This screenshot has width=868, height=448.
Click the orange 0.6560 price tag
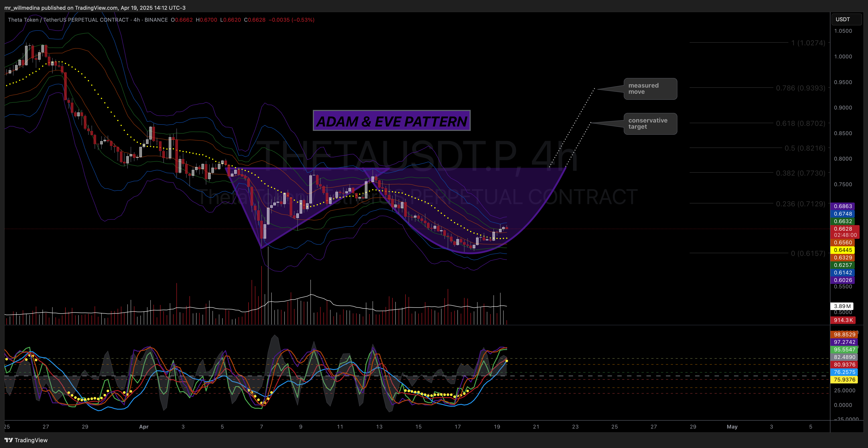point(843,242)
